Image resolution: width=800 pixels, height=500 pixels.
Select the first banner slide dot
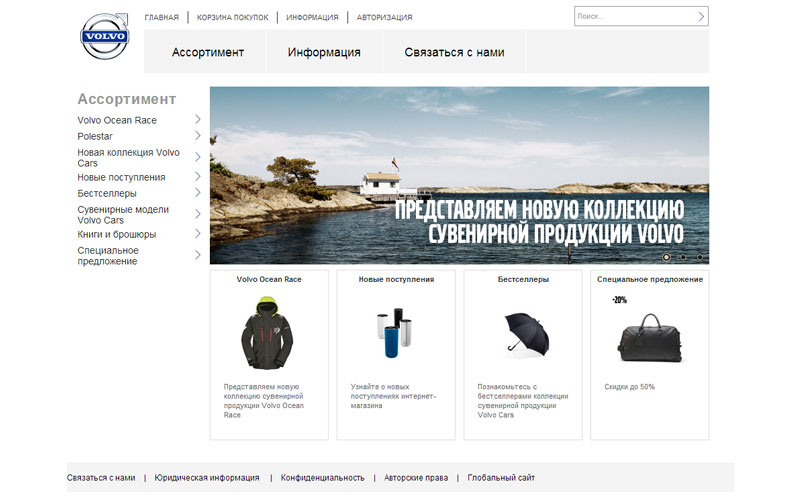point(666,257)
